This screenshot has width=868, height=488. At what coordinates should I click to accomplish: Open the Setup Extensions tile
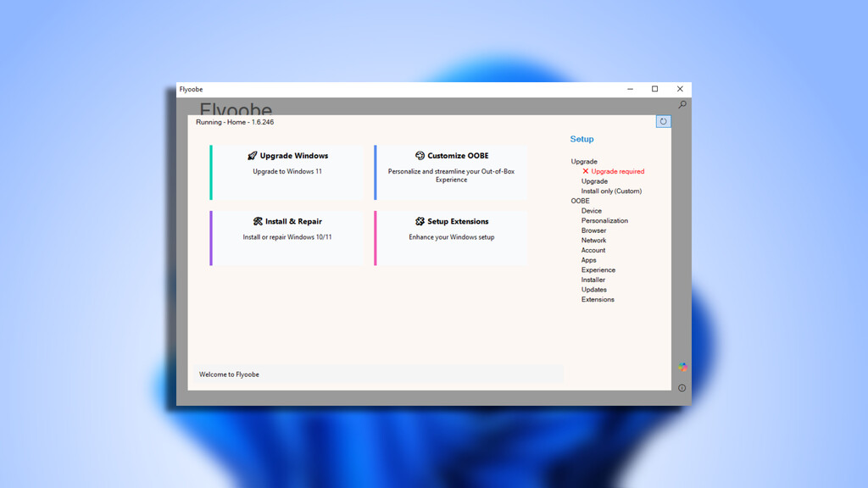pos(451,238)
